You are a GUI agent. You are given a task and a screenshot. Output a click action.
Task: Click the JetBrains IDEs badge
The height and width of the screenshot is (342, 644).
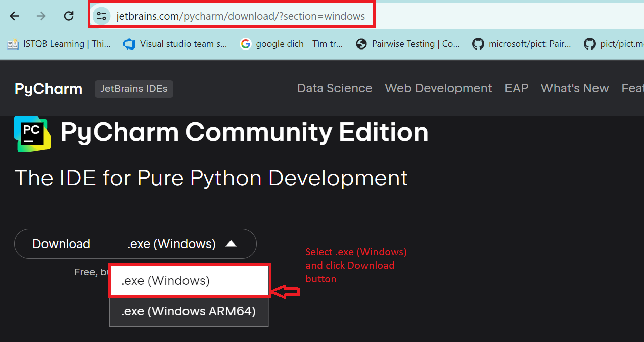(x=133, y=89)
